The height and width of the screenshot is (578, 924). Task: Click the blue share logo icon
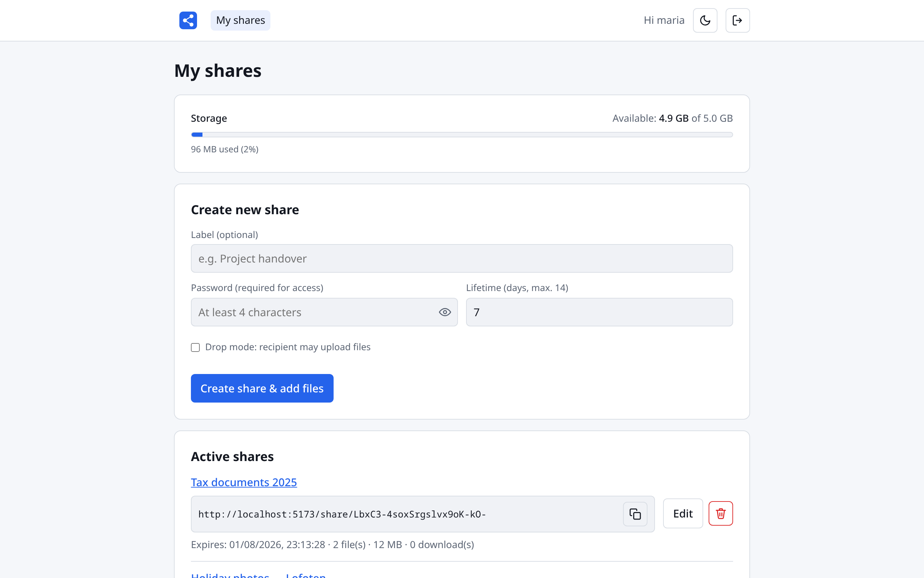[x=188, y=20]
